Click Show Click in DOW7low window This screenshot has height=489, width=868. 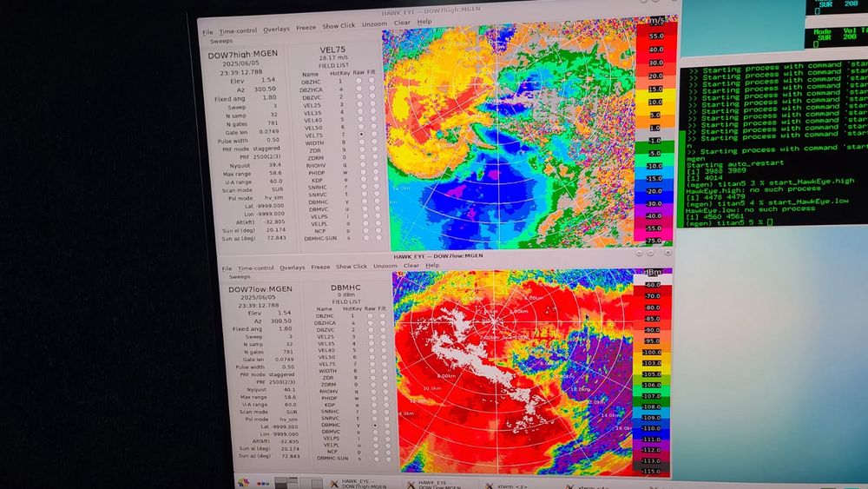[352, 267]
